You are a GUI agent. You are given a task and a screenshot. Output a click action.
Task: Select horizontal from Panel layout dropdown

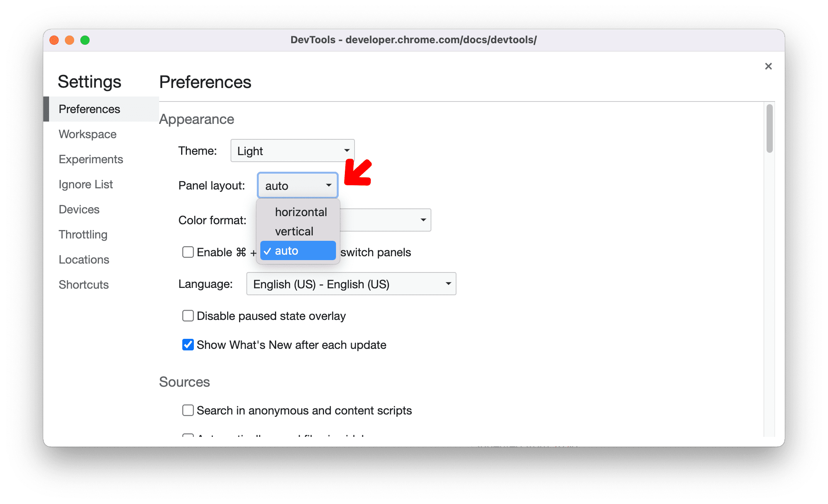click(x=300, y=211)
